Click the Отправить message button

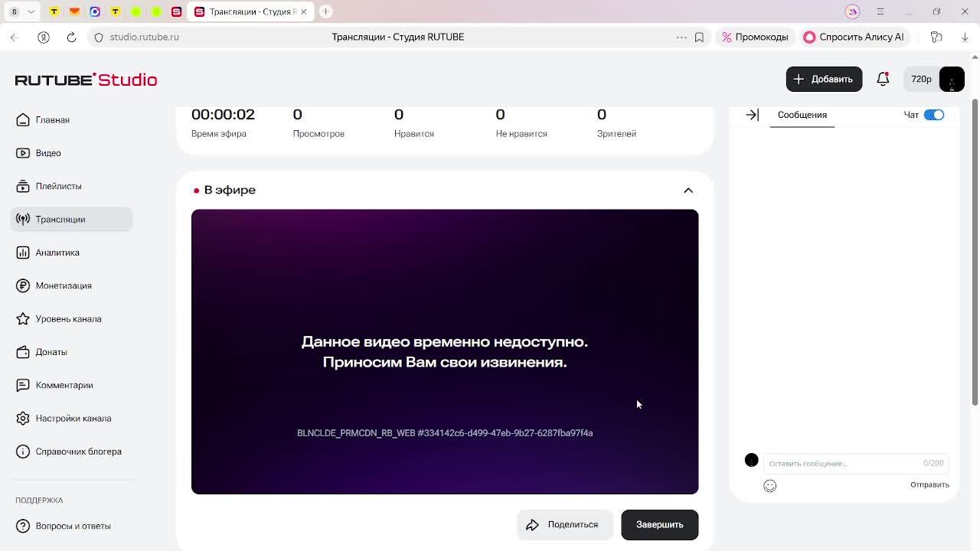pyautogui.click(x=929, y=484)
